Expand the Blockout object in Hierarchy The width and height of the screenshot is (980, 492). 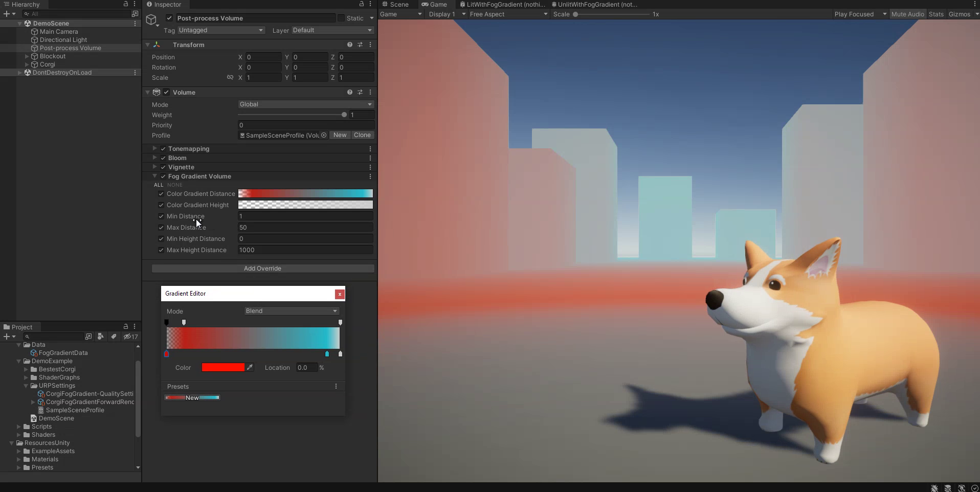(x=27, y=56)
